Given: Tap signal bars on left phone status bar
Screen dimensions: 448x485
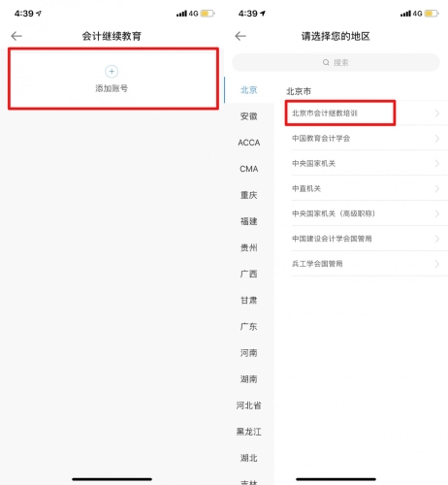Looking at the screenshot, I should click(x=181, y=14).
